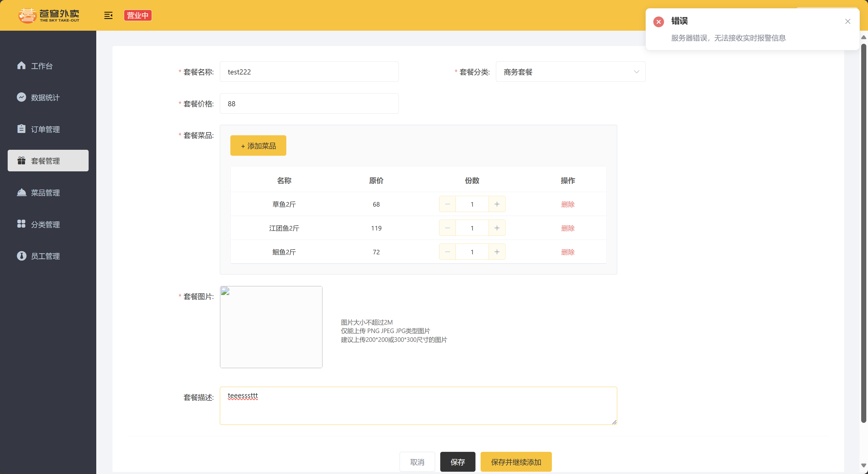Click the sidebar collapse hamburger icon
The height and width of the screenshot is (474, 868).
(x=108, y=16)
